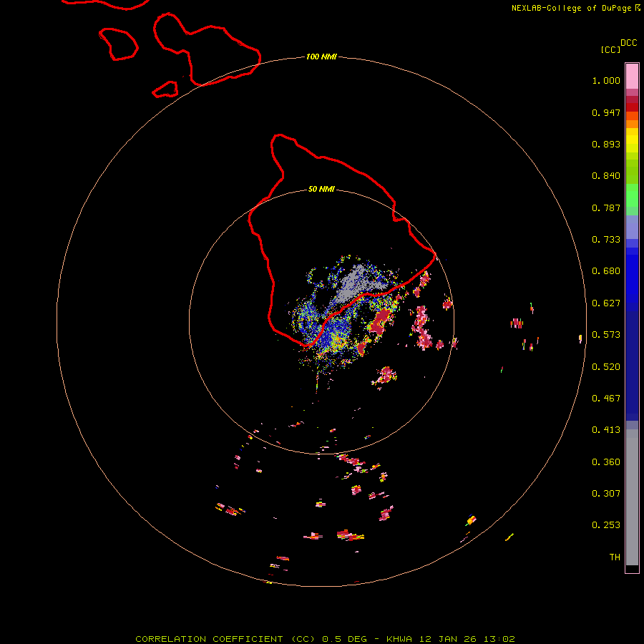Viewport: 644px width, 644px height.
Task: Click the 0.947 color scale value
Action: pyautogui.click(x=606, y=112)
